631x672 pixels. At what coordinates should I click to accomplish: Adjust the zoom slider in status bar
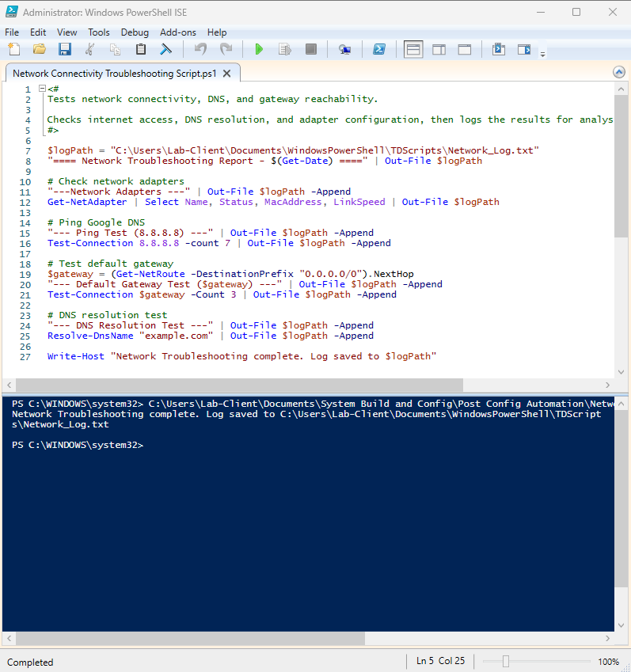506,662
